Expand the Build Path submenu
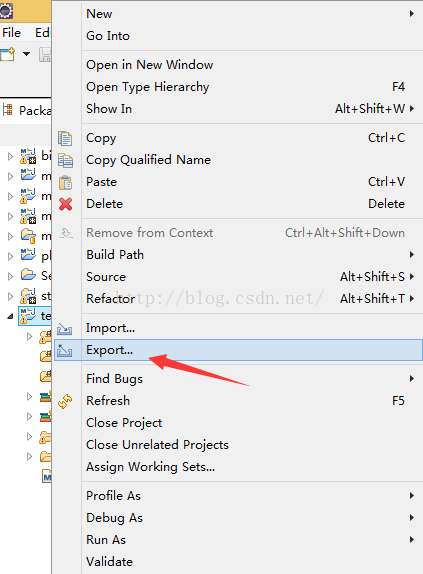Viewport: 423px width, 574px height. [x=412, y=255]
